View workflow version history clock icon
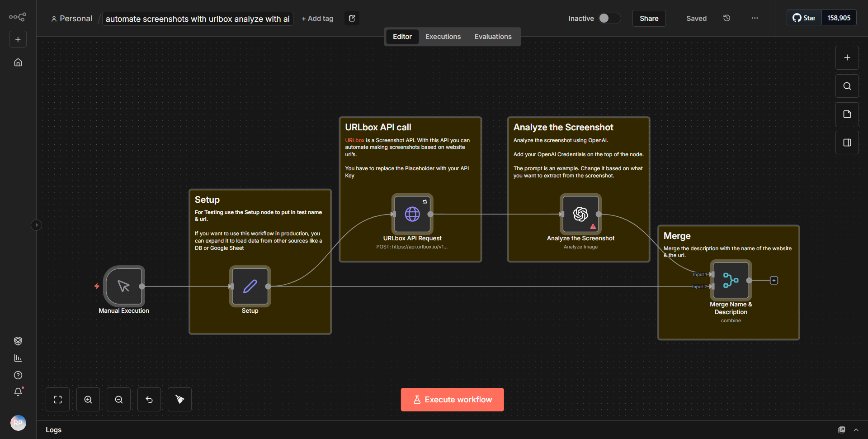Screen dimensions: 868x439 coord(726,18)
